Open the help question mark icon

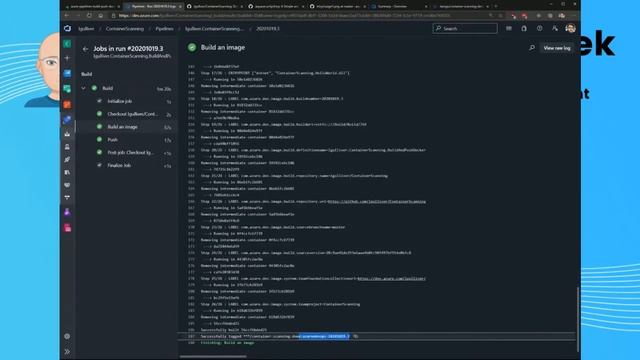point(540,29)
